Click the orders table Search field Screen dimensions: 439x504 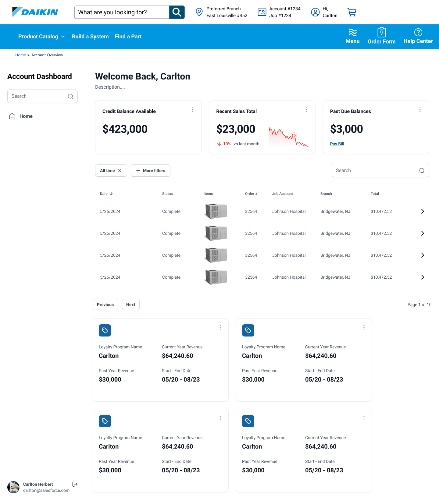[x=380, y=171]
